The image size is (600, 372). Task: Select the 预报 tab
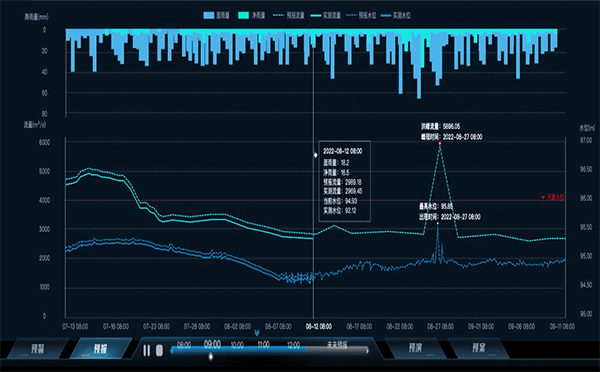coord(100,349)
